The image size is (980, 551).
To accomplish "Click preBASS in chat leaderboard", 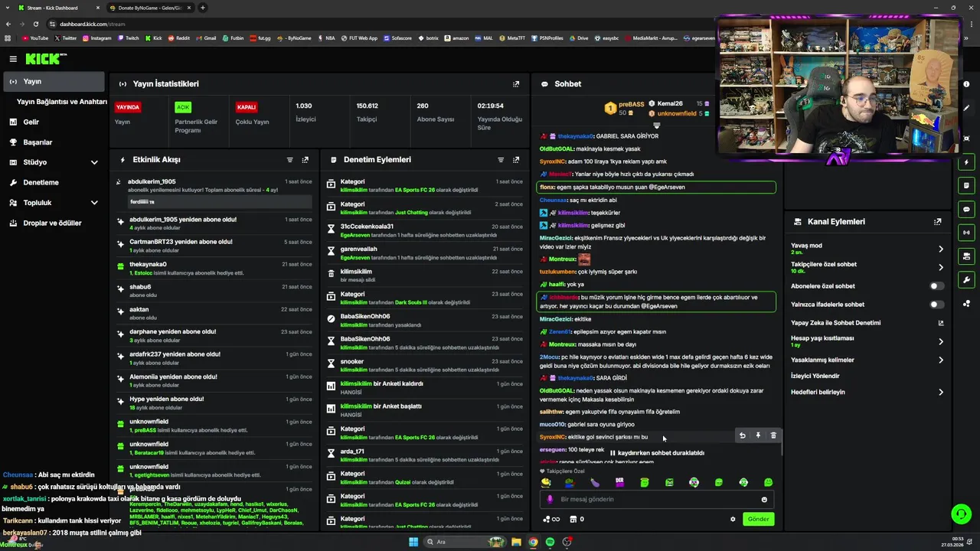I will tap(632, 104).
